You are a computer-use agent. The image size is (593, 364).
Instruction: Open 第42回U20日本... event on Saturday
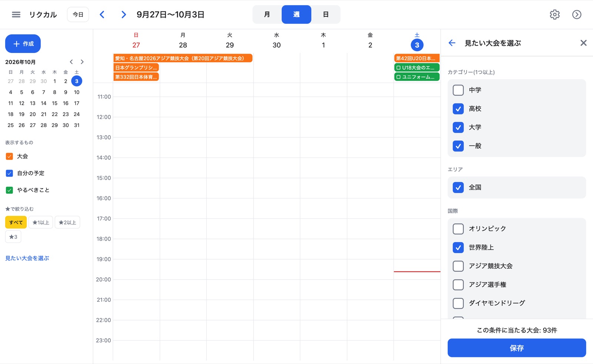[x=417, y=58]
